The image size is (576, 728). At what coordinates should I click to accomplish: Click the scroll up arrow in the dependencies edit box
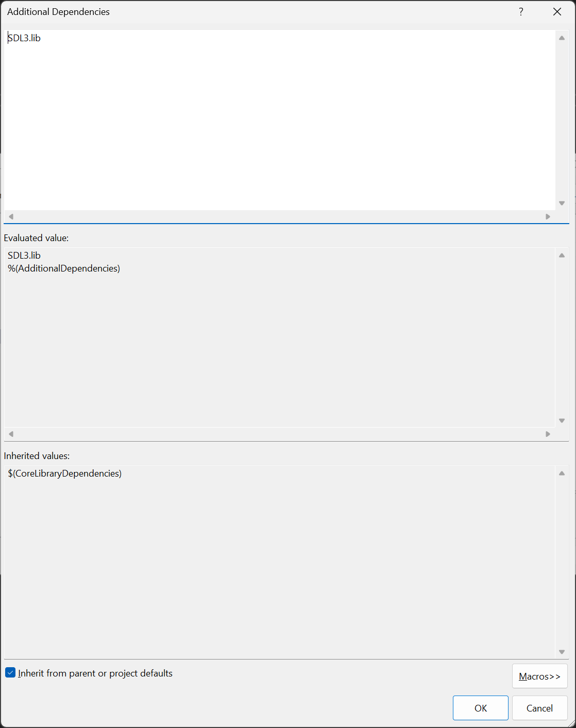tap(562, 38)
